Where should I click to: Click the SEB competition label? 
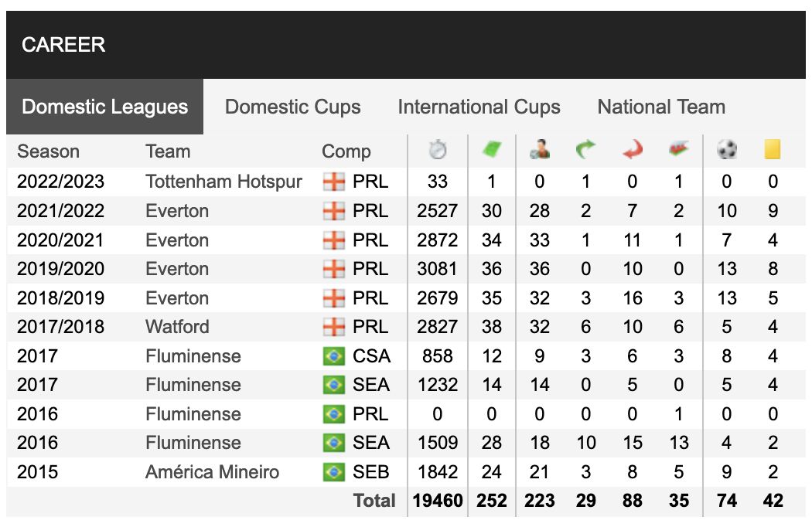[x=370, y=472]
